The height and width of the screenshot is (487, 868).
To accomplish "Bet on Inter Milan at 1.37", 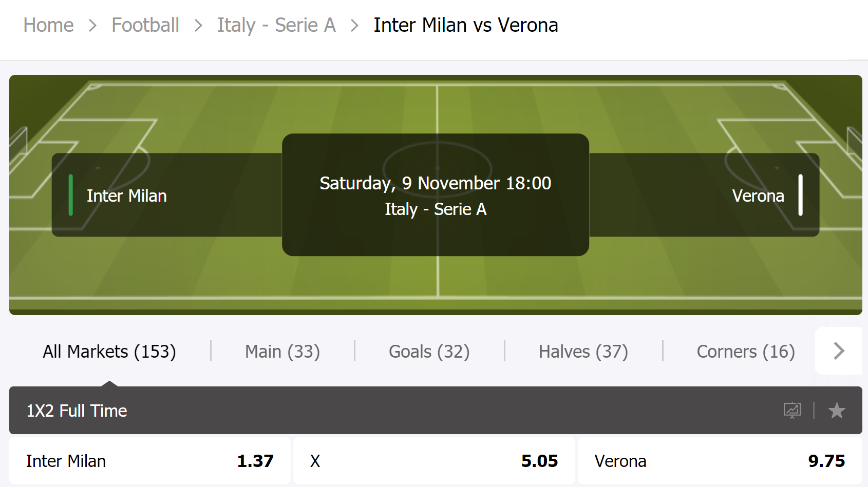I will click(x=150, y=461).
